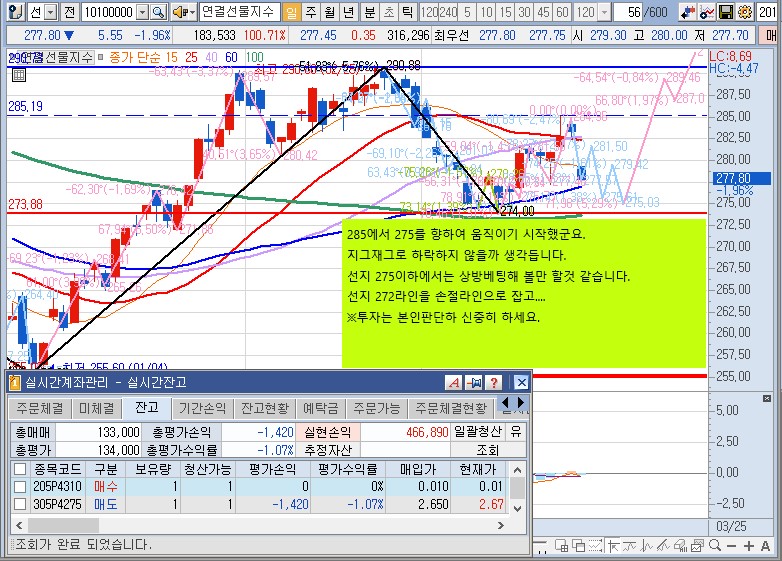
Task: Click the 조회 query button
Action: pyautogui.click(x=488, y=450)
